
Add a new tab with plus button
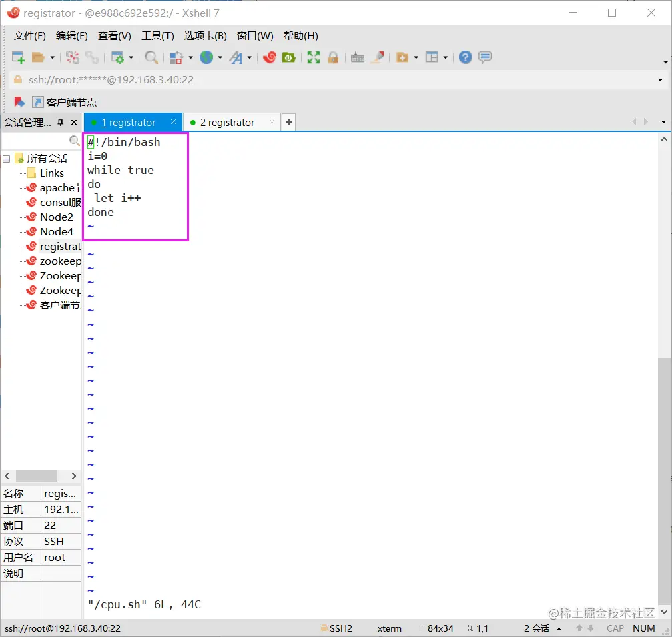(x=289, y=123)
